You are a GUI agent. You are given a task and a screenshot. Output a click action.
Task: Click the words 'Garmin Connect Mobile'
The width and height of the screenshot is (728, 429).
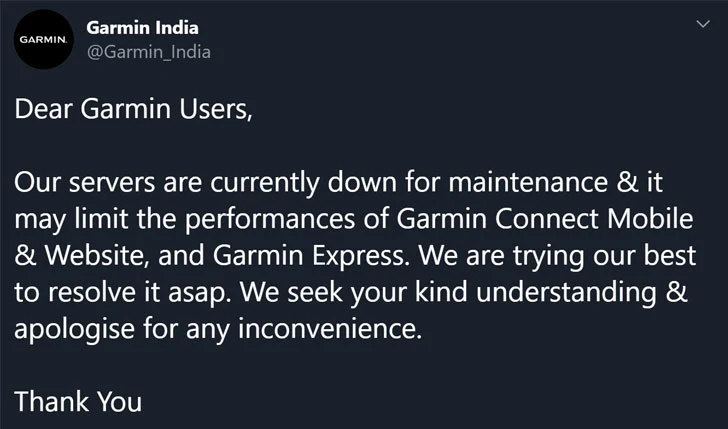pyautogui.click(x=545, y=219)
